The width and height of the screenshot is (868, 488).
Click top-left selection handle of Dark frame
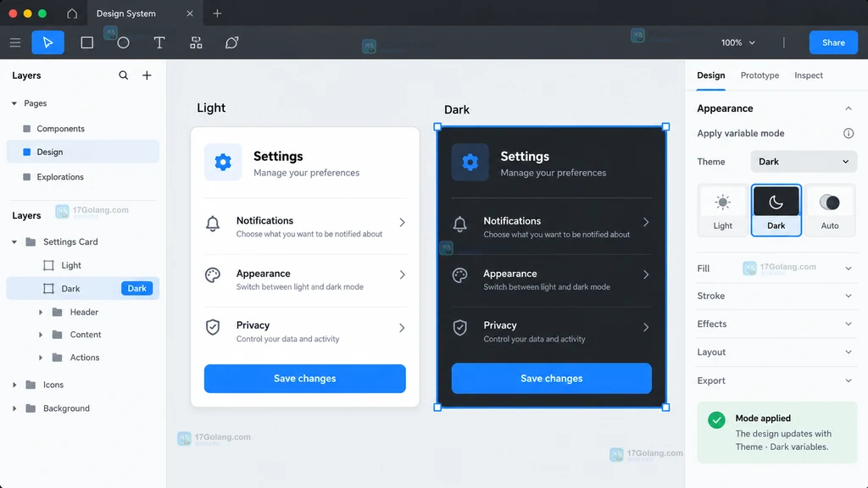click(x=437, y=127)
